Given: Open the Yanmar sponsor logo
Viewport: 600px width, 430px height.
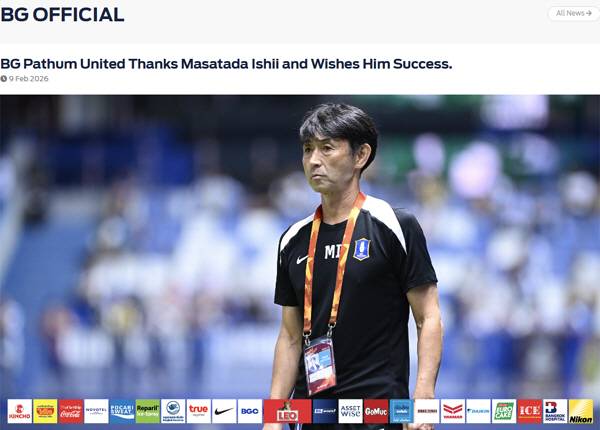Looking at the screenshot, I should [x=453, y=411].
